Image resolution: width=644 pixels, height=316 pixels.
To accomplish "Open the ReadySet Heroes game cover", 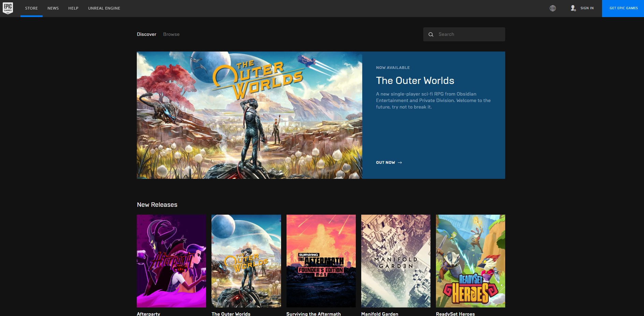I will pyautogui.click(x=470, y=261).
